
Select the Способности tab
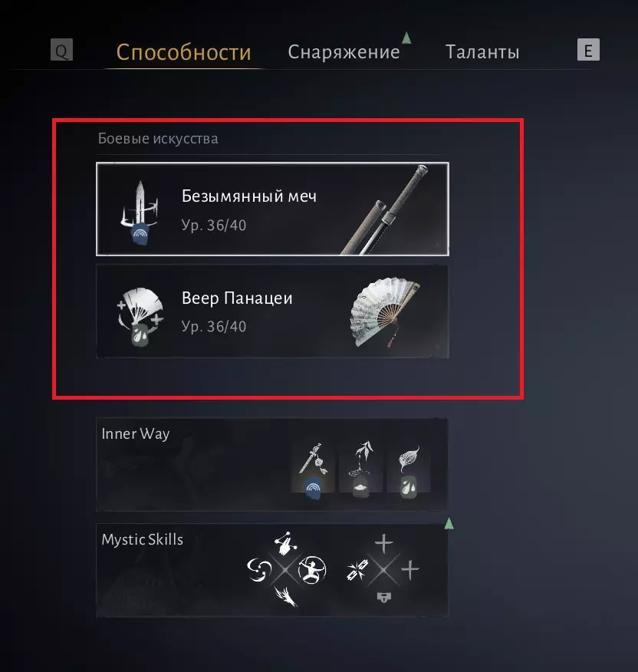pyautogui.click(x=183, y=53)
